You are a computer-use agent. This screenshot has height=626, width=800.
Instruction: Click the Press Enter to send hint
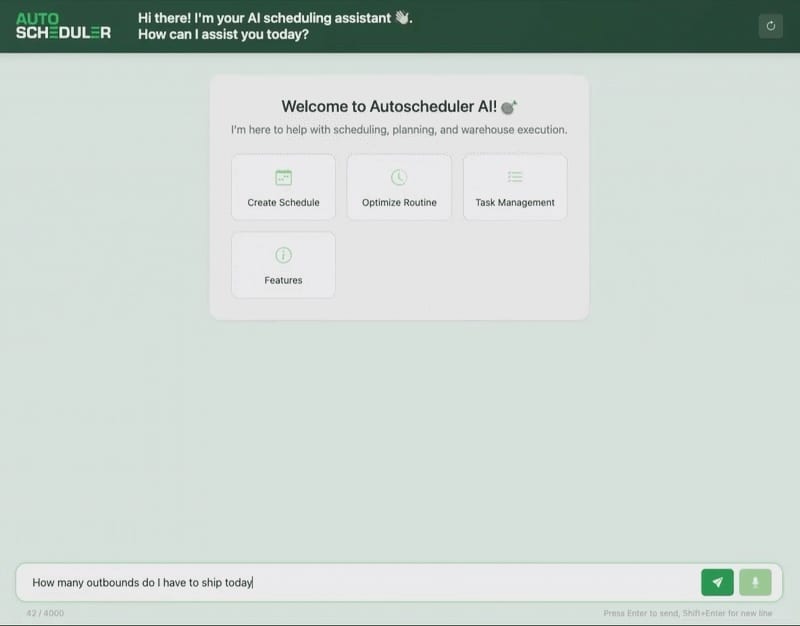click(688, 611)
